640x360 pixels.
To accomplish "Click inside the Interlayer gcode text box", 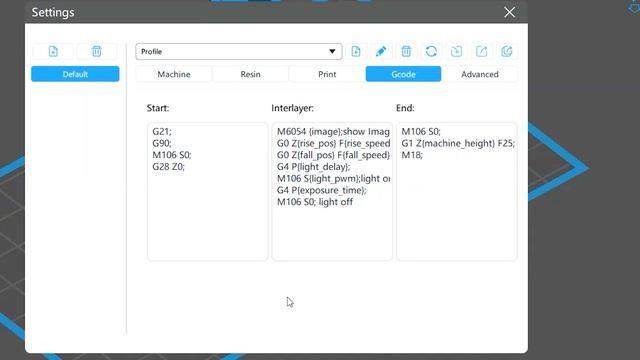I will click(x=332, y=191).
